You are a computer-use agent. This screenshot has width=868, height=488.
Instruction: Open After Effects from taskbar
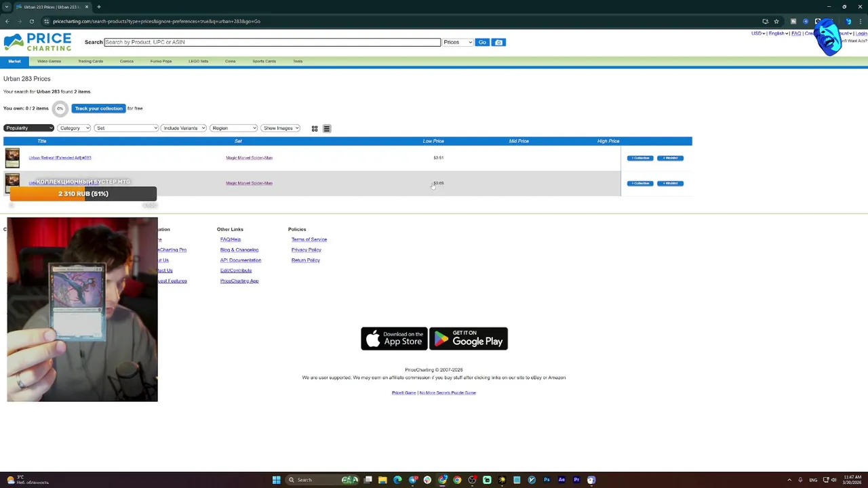[561, 480]
